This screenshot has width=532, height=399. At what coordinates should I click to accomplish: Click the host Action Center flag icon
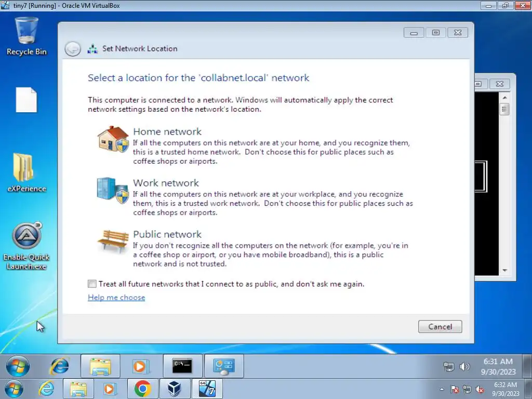[x=455, y=390]
